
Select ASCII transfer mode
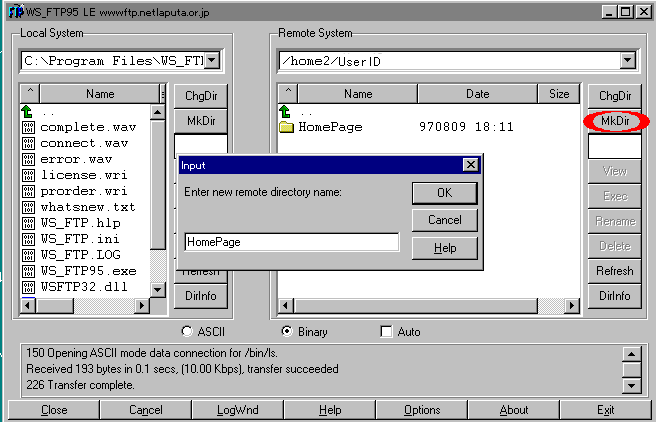(x=187, y=331)
